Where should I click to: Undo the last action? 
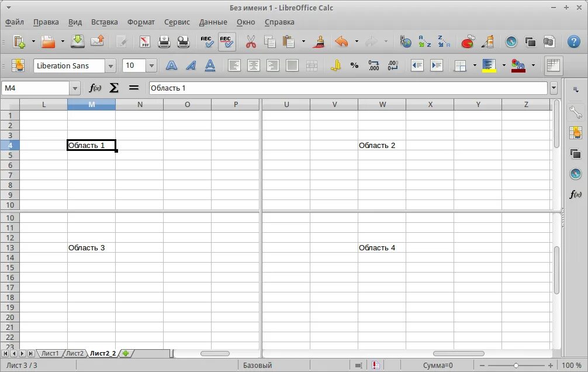click(341, 42)
